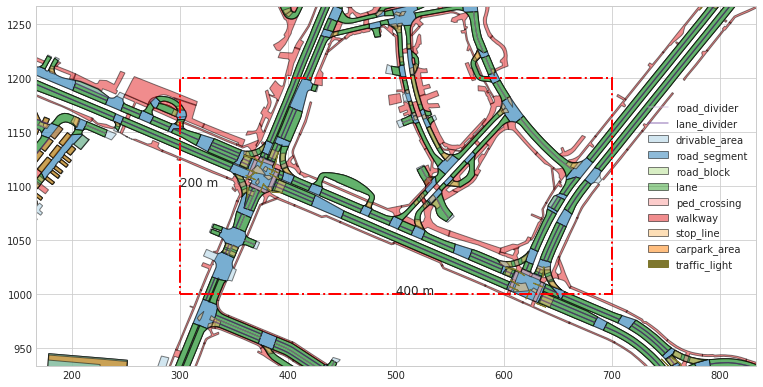Select the carpark_area legend label

pos(708,250)
